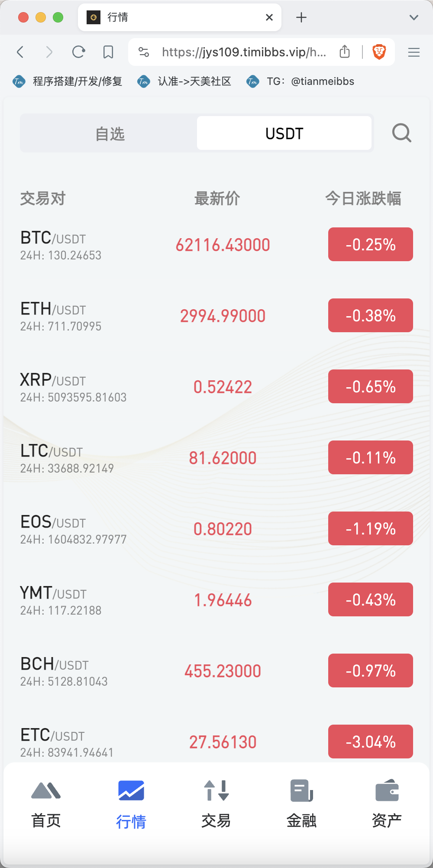Screen dimensions: 433x868
Task: Expand the browser tab list chevron
Action: [414, 17]
